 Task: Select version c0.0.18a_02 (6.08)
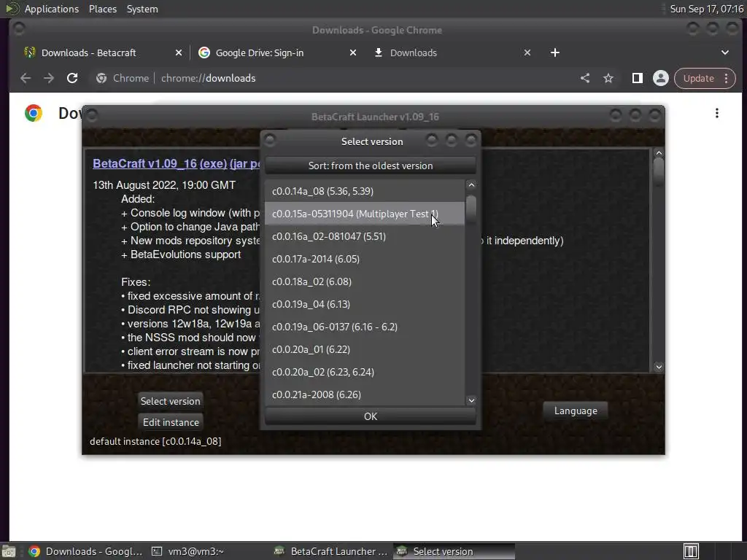click(365, 281)
